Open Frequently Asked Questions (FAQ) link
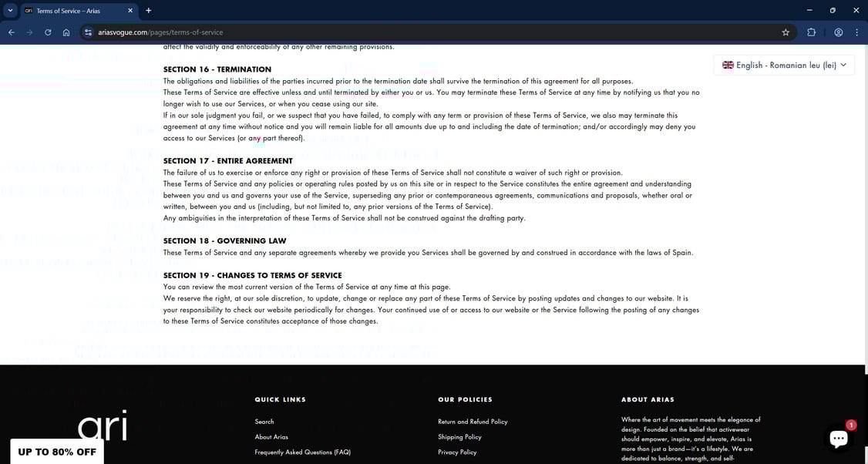This screenshot has width=868, height=464. click(x=302, y=452)
